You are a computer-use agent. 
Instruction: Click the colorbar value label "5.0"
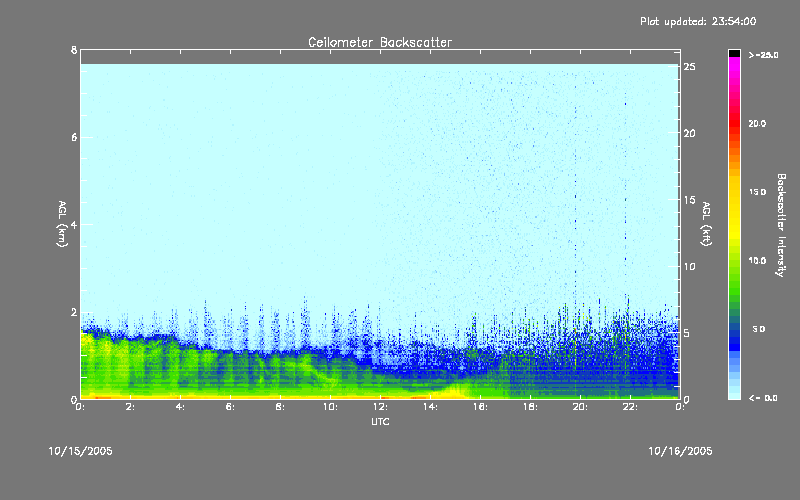(x=759, y=329)
